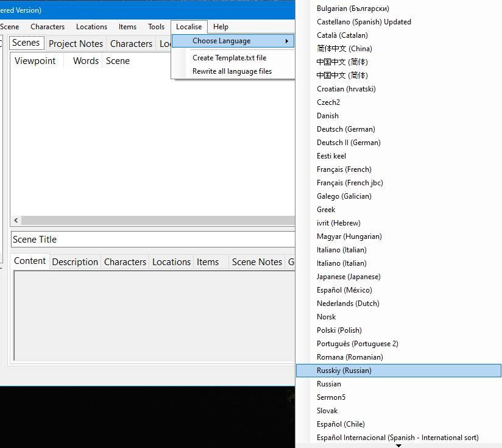Open the Help menu
The image size is (502, 448).
pos(221,27)
